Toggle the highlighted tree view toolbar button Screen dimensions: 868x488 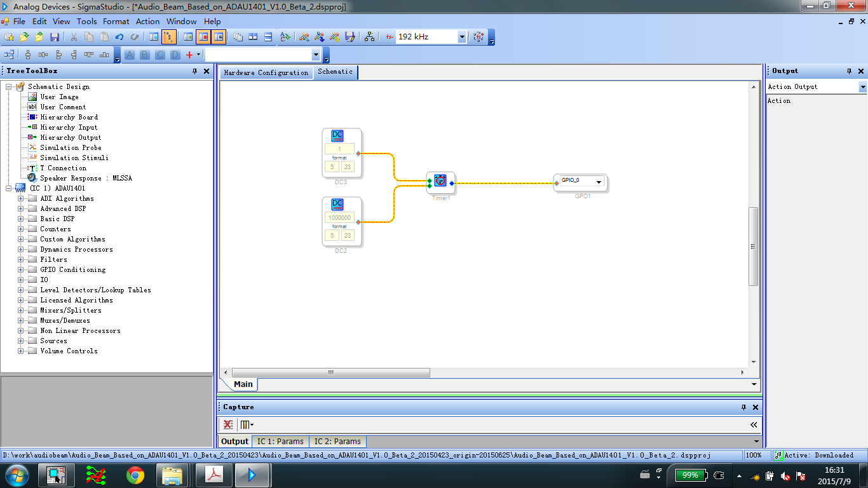tap(169, 37)
